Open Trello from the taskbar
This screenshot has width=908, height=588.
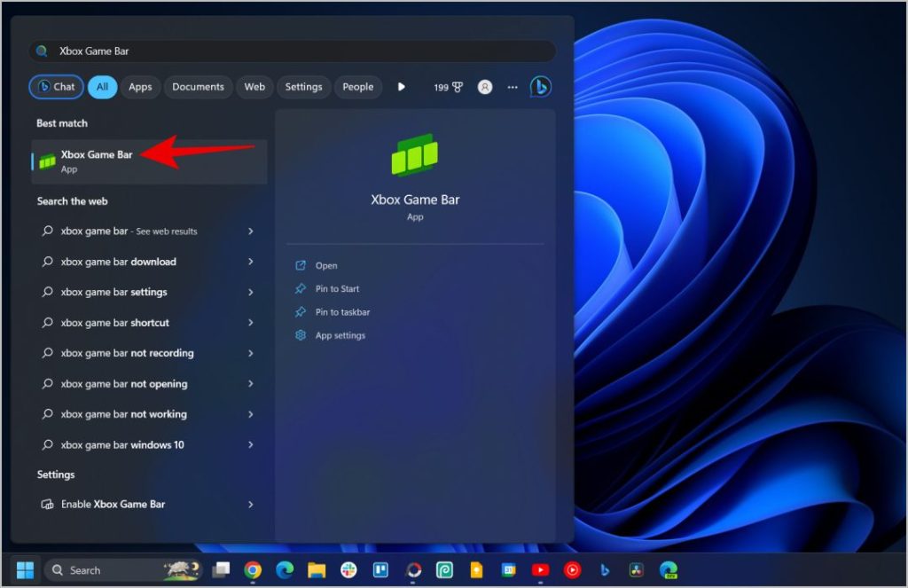coord(380,570)
